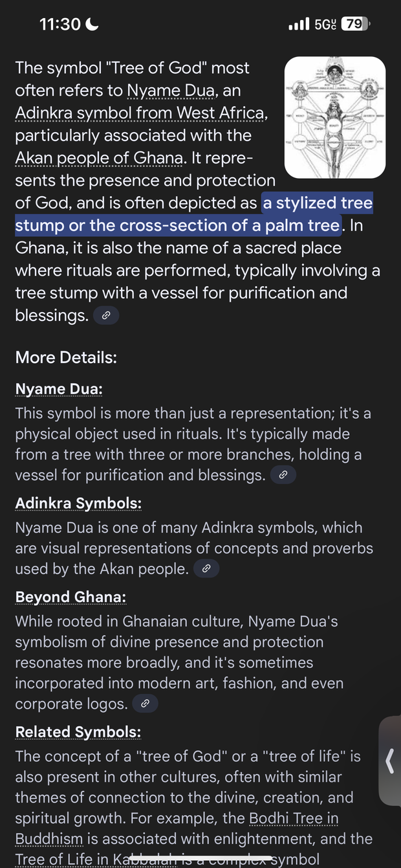Tap the 11:30 clock in the status bar
Image resolution: width=401 pixels, height=868 pixels.
(x=60, y=25)
